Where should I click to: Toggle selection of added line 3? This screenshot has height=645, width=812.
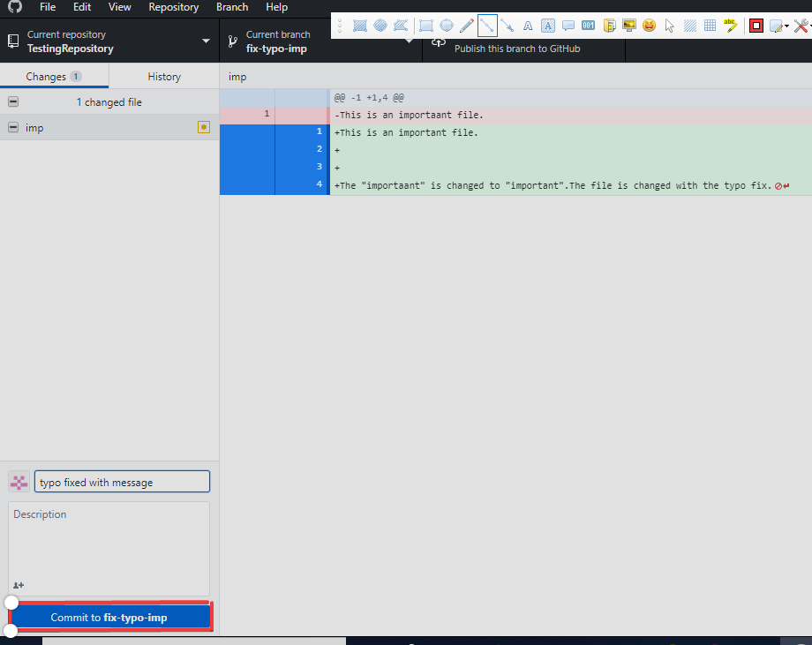pyautogui.click(x=274, y=169)
